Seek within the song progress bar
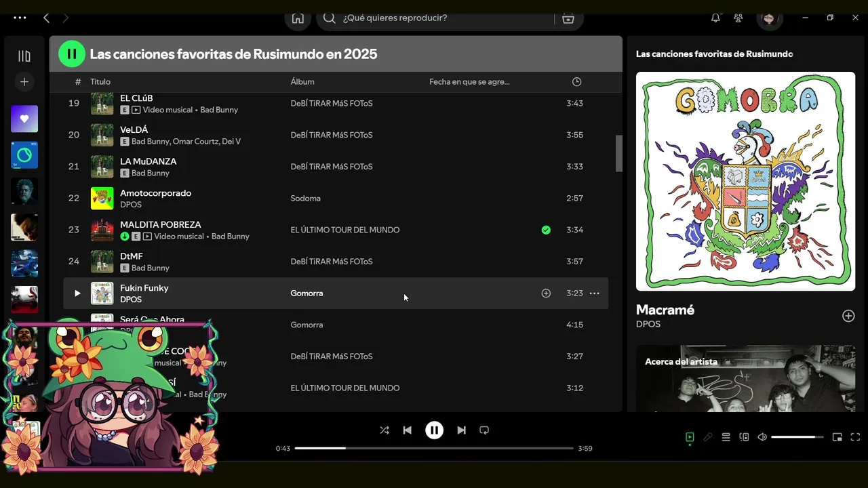The height and width of the screenshot is (488, 868). point(434,448)
